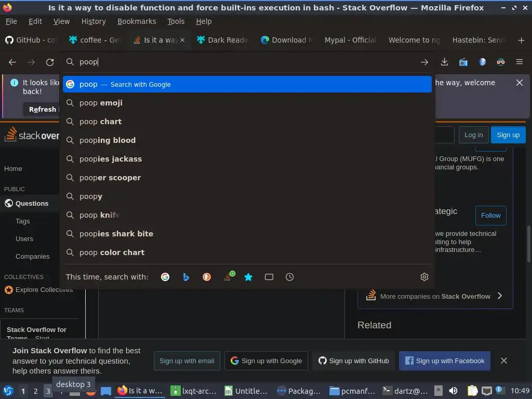The height and width of the screenshot is (399, 532).
Task: Open the Dark Reader extension icon
Action: click(501, 62)
